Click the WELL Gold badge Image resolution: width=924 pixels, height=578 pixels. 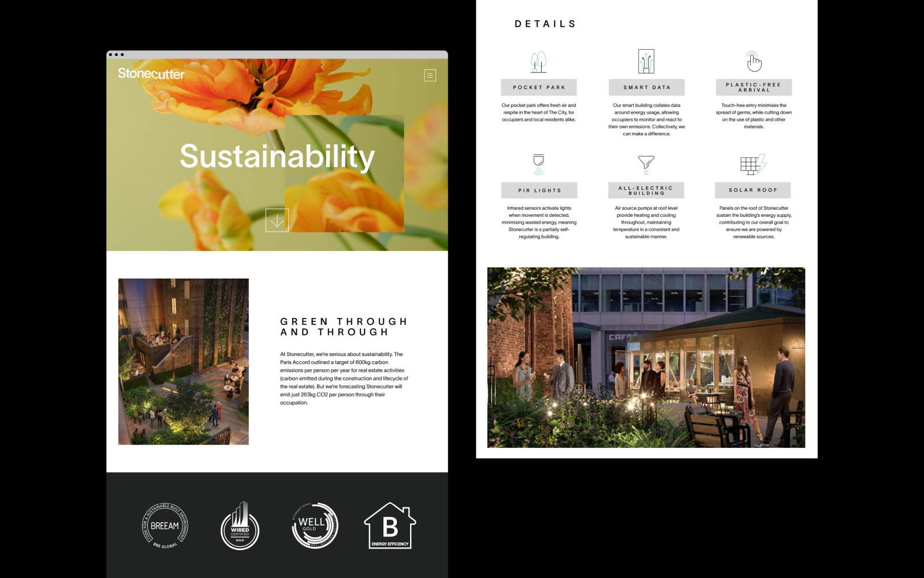[x=314, y=525]
